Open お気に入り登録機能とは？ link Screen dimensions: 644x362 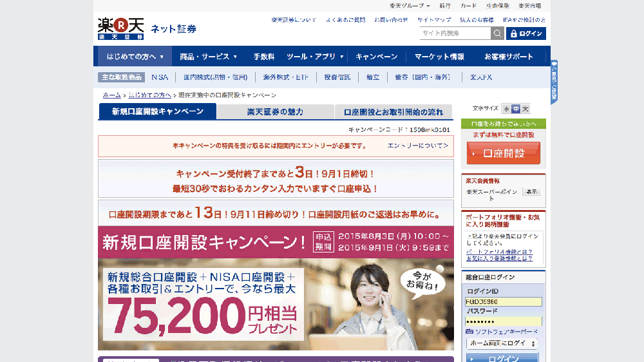(500, 258)
